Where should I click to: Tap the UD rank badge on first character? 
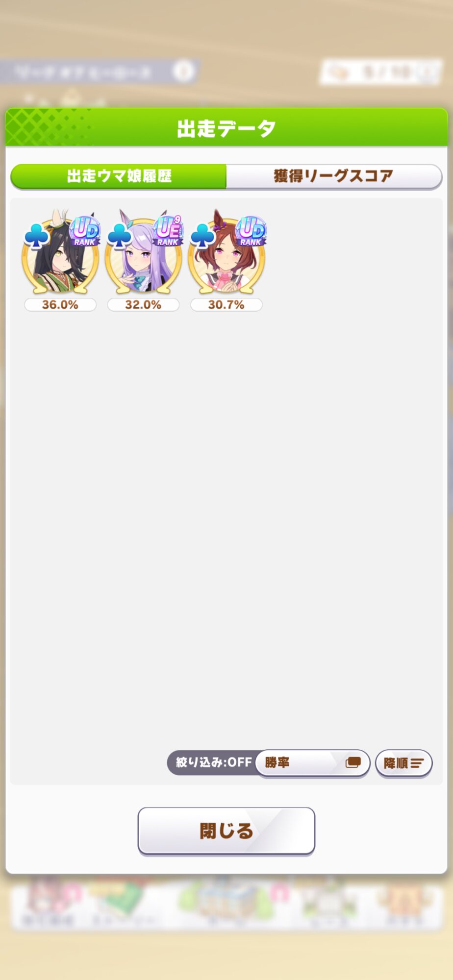coord(85,231)
